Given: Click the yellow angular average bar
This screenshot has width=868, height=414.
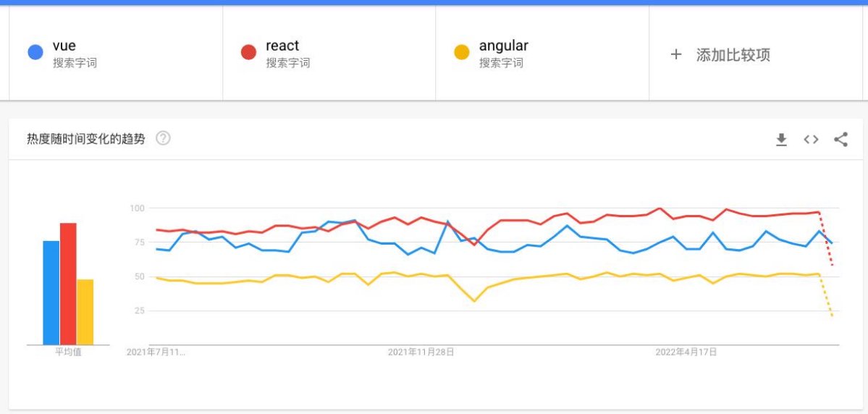Looking at the screenshot, I should pos(85,312).
